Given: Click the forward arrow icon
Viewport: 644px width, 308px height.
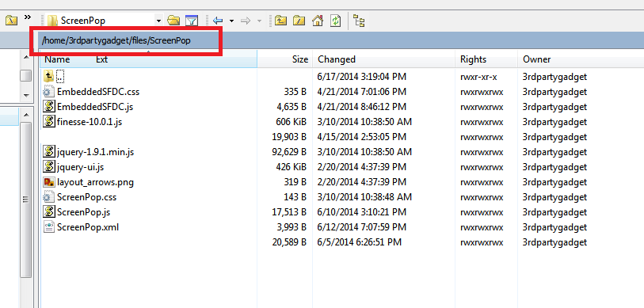Looking at the screenshot, I should pos(246,20).
